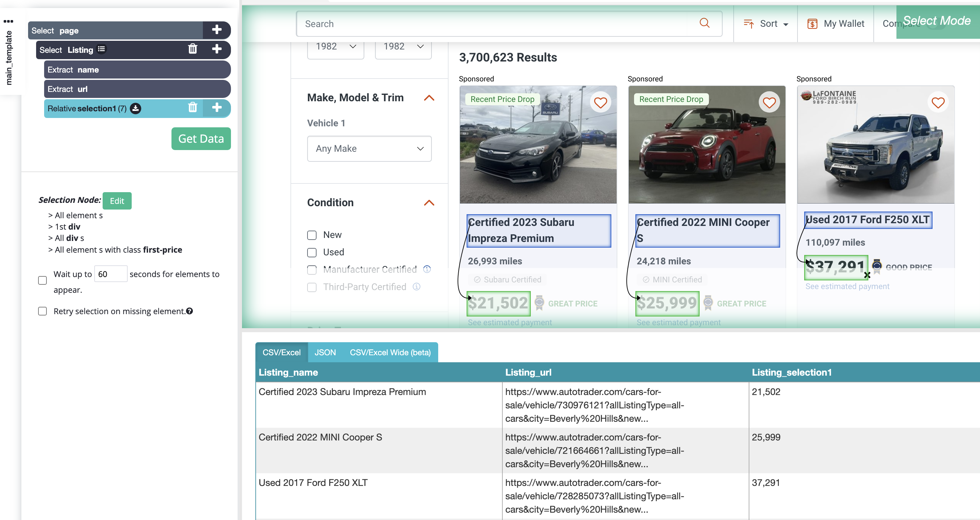Delete the Relative selection1 command
This screenshot has height=520, width=980.
pyautogui.click(x=193, y=108)
